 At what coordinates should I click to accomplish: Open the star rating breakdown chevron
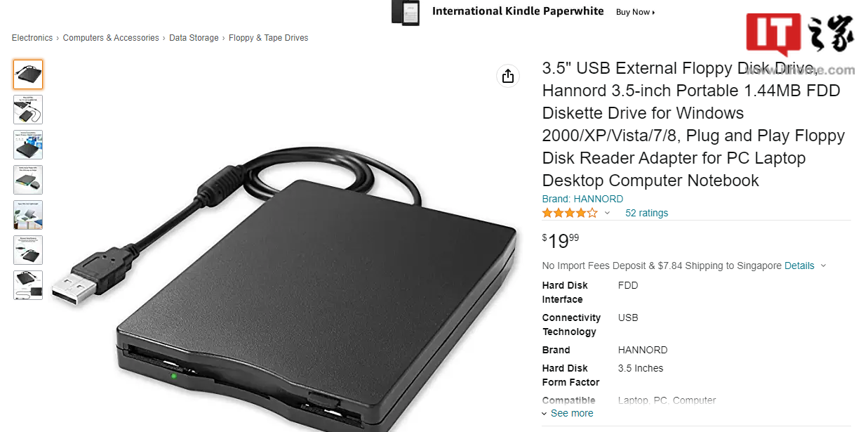[x=608, y=213]
